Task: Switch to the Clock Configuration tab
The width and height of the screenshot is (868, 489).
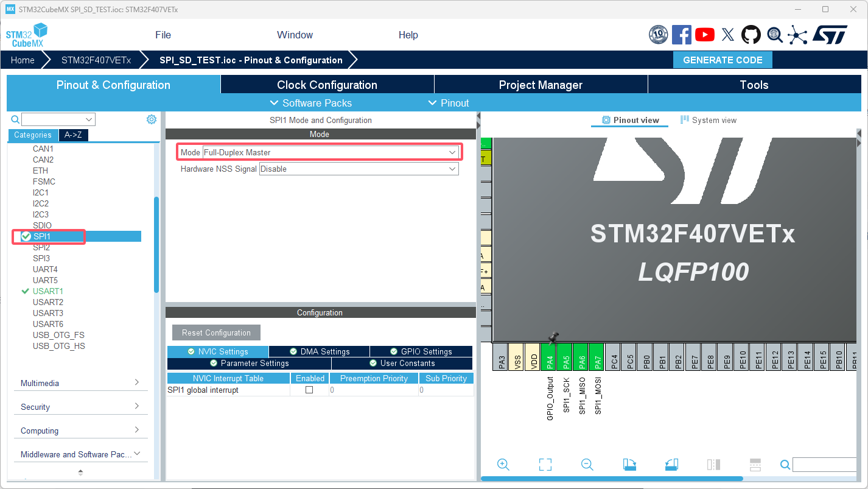Action: tap(327, 85)
